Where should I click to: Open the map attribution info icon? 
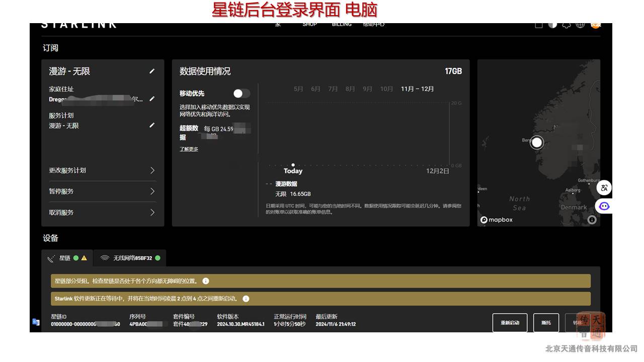(x=592, y=220)
